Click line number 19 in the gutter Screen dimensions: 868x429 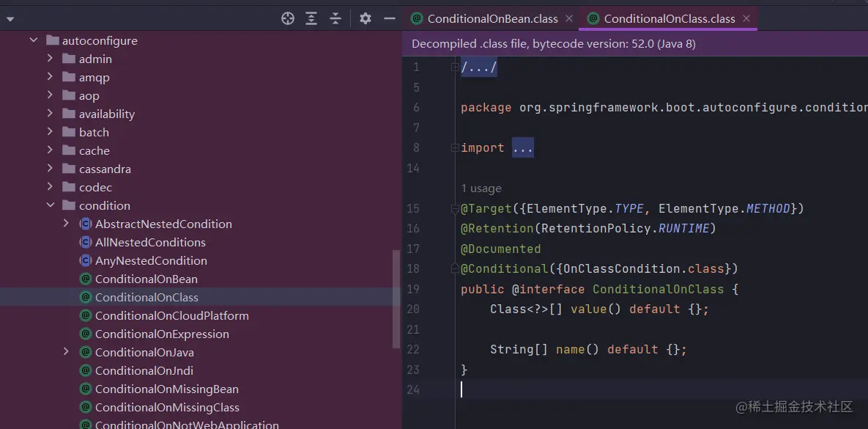tap(413, 289)
